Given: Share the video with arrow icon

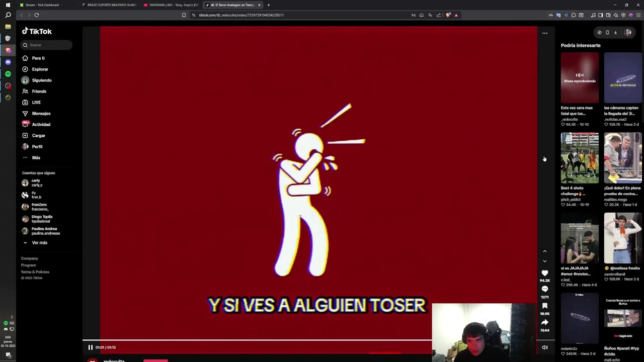Looking at the screenshot, I should (x=545, y=322).
